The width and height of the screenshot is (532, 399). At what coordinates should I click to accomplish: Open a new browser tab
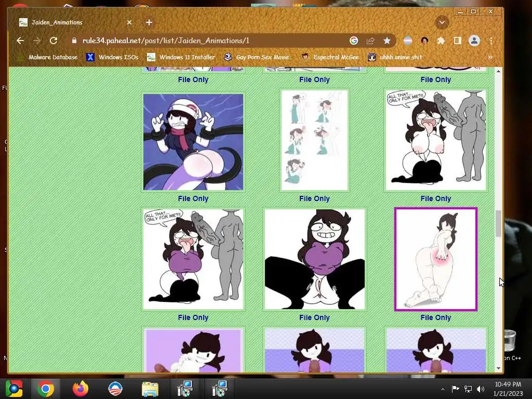pyautogui.click(x=149, y=22)
